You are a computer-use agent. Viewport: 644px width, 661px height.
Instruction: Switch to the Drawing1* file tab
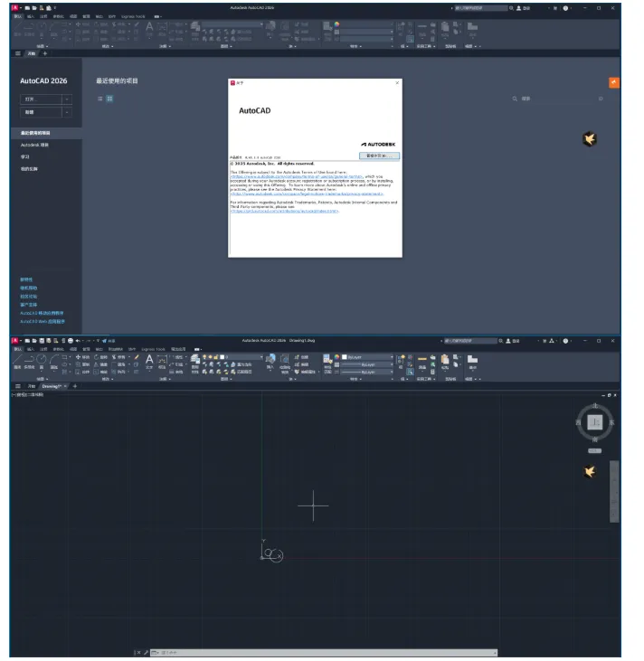[x=52, y=386]
